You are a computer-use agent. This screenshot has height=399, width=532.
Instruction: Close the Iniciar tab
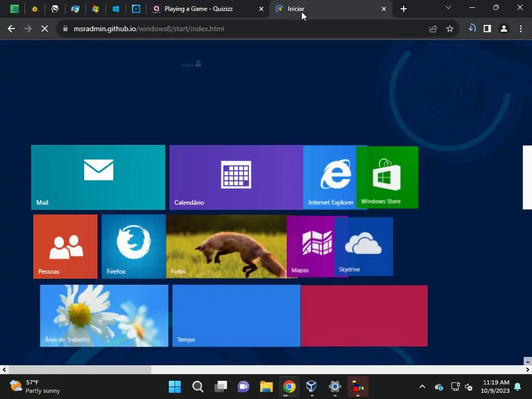(x=384, y=9)
